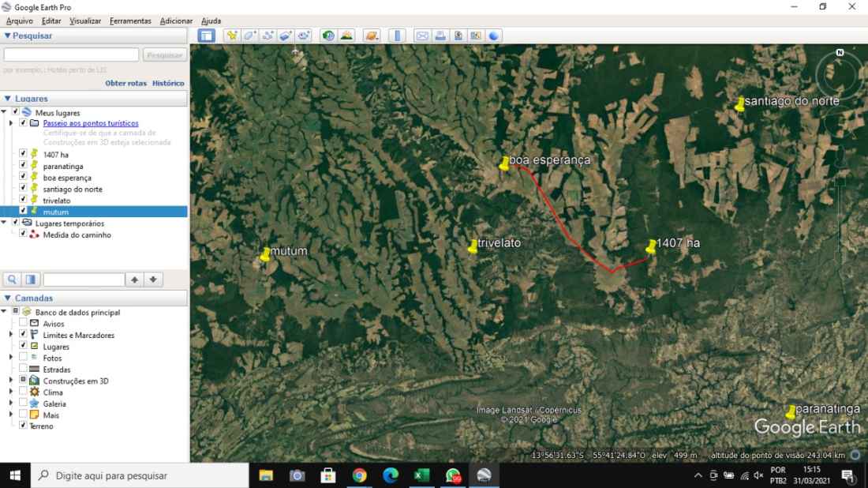The width and height of the screenshot is (868, 488).
Task: Add a new placemark with pushpin tool
Action: coord(232,36)
